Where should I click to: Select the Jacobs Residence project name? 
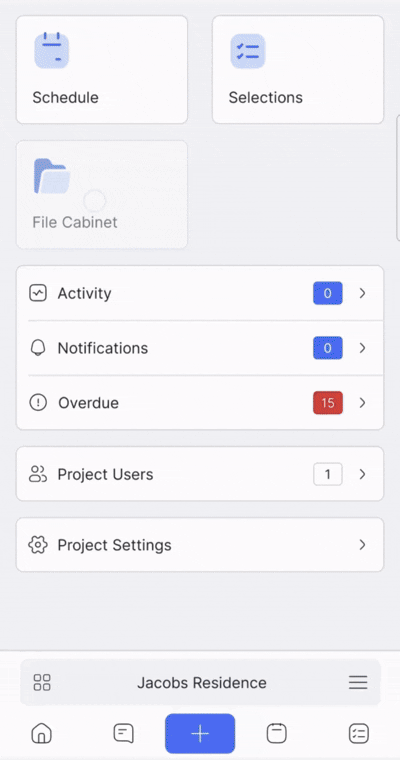tap(202, 683)
